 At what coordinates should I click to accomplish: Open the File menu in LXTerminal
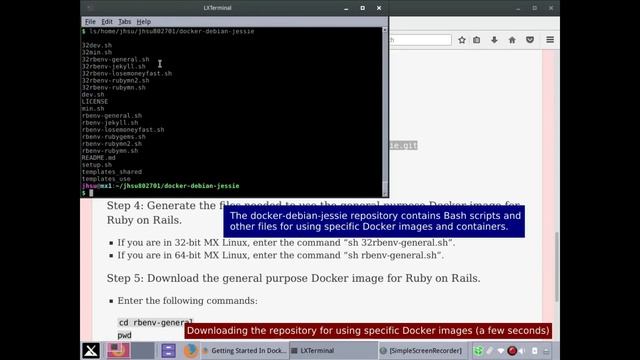tap(90, 22)
